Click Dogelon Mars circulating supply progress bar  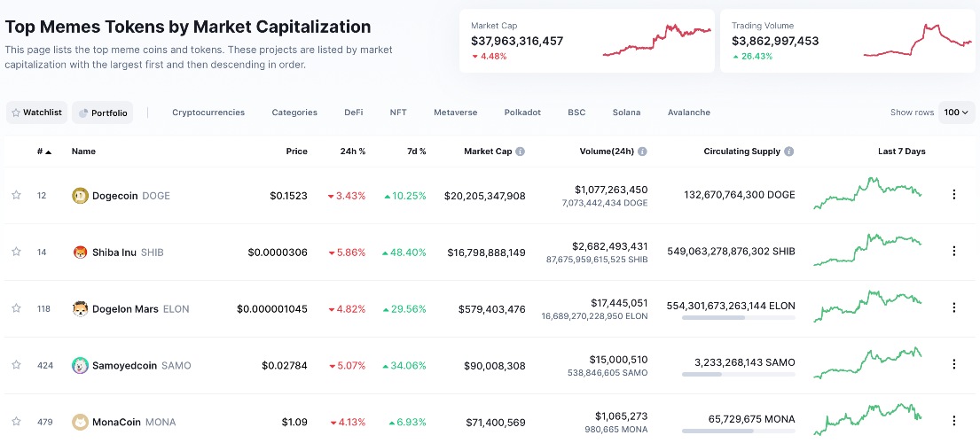click(x=738, y=317)
